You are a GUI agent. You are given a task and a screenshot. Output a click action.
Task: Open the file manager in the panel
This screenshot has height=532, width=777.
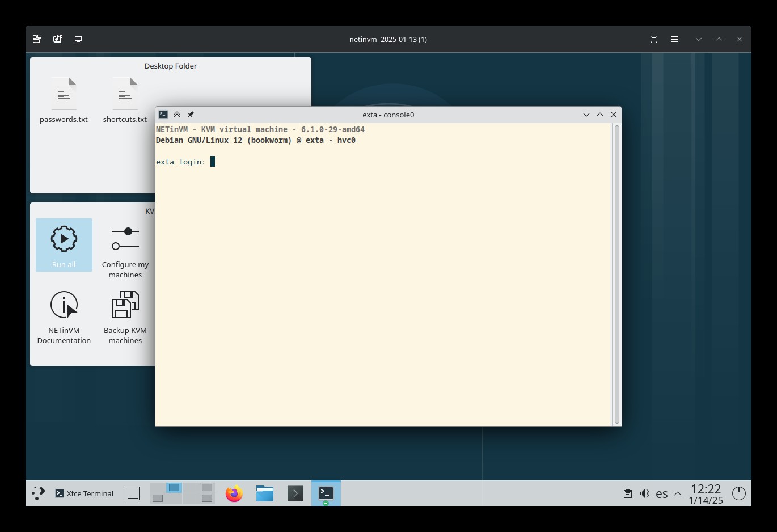point(265,493)
